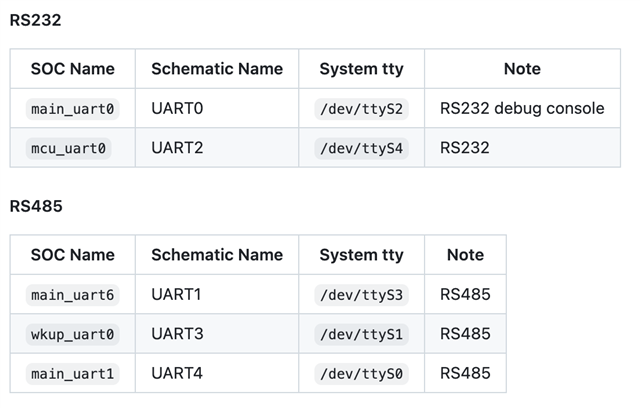Click the /dev/ttyS1 device path
Screen dimensions: 640x408
(361, 334)
